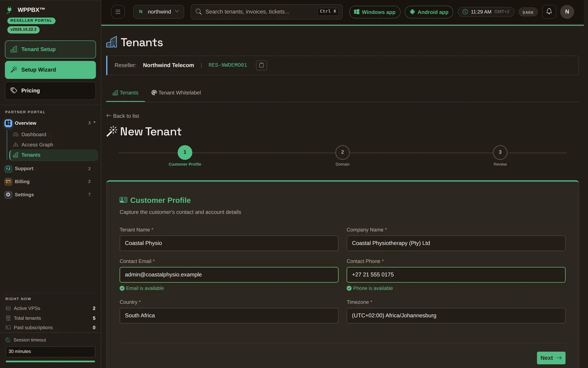The image size is (588, 368).
Task: Open the Session timeout 30 minutes dropdown
Action: [x=50, y=352]
